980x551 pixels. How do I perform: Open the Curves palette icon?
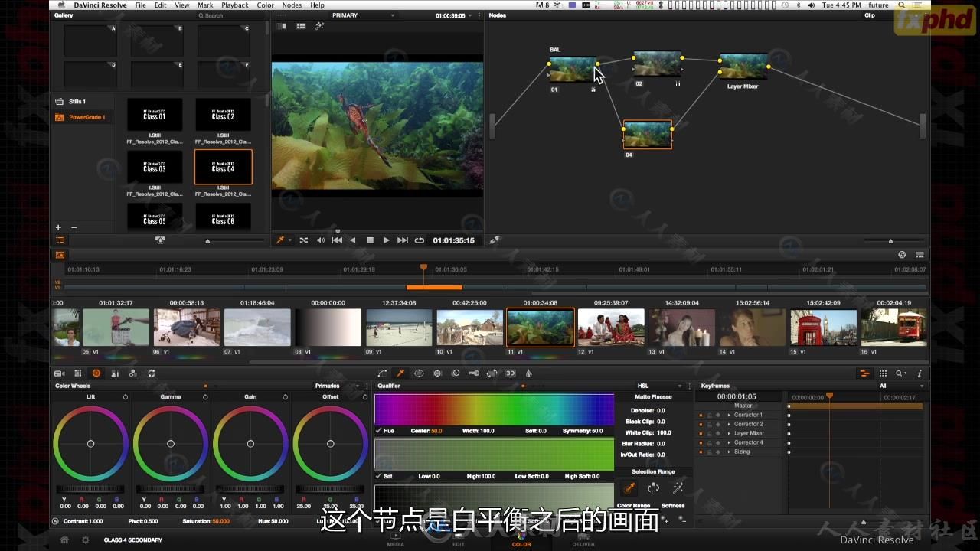click(x=382, y=373)
